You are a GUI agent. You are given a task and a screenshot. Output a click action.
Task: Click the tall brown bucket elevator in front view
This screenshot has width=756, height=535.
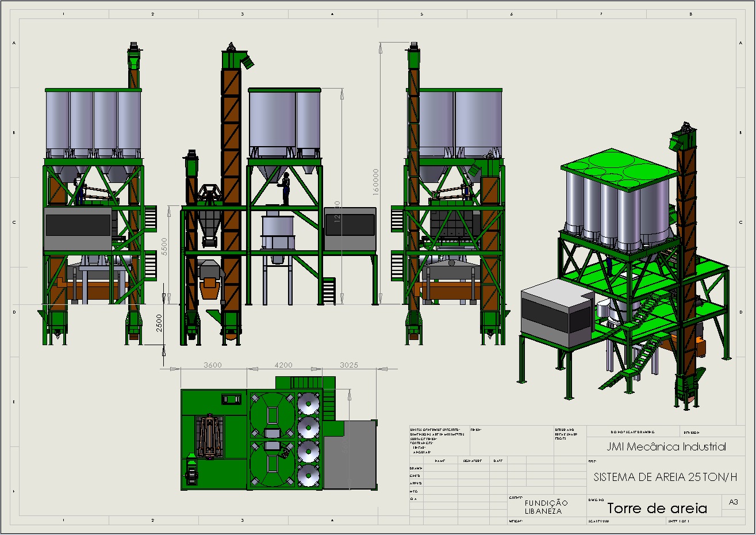[231, 190]
